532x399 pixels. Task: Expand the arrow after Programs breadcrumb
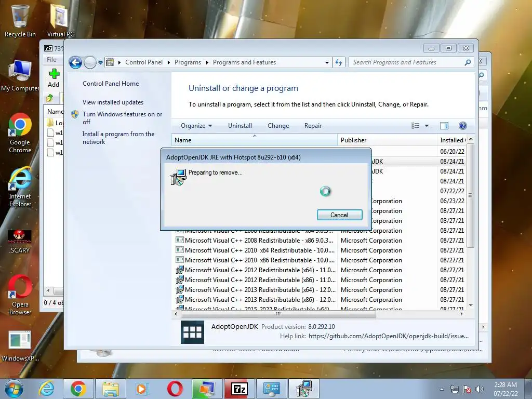click(x=207, y=62)
